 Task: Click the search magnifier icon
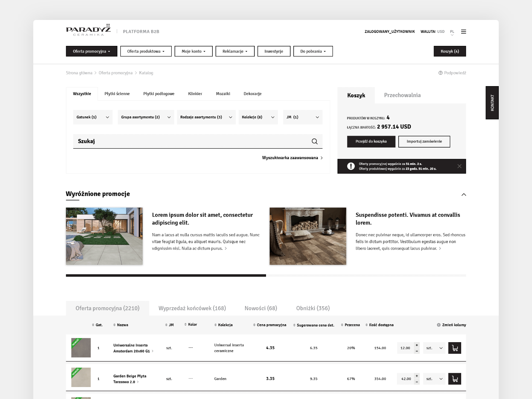click(x=315, y=141)
